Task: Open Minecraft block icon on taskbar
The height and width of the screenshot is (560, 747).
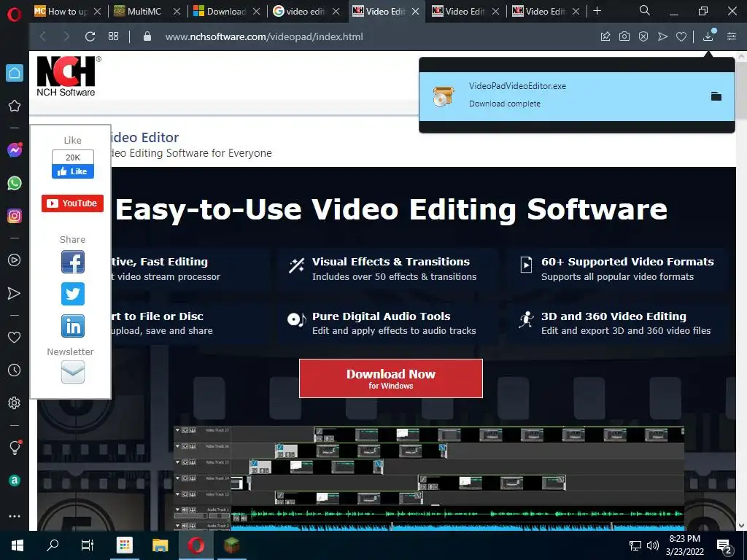Action: [232, 545]
